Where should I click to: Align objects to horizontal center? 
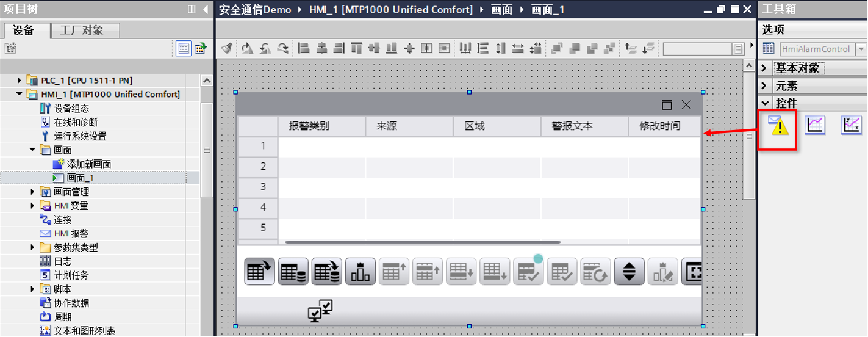point(321,48)
